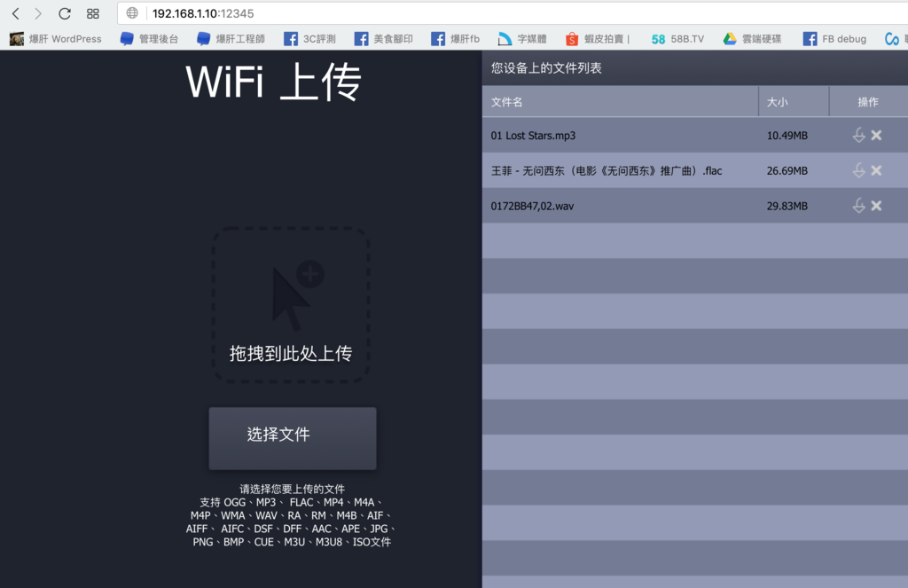Screen dimensions: 908x588
Task: Open the tab grid overview icon
Action: click(x=92, y=13)
